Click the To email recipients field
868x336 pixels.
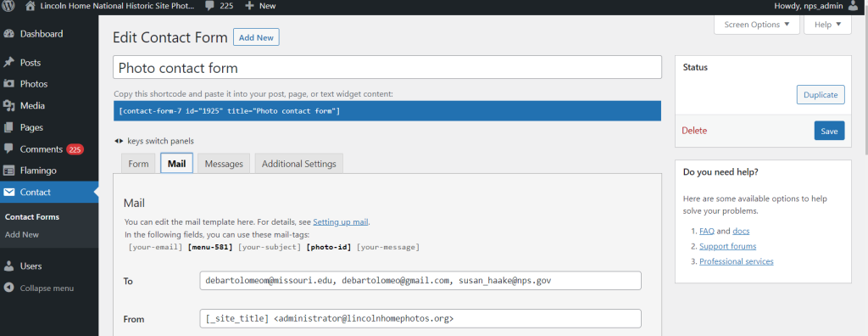[x=420, y=281]
